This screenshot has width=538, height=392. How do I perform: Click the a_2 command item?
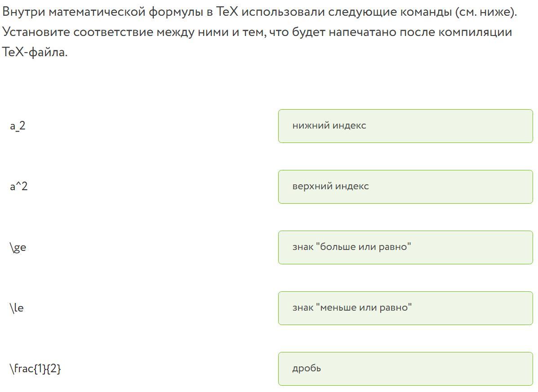(18, 126)
